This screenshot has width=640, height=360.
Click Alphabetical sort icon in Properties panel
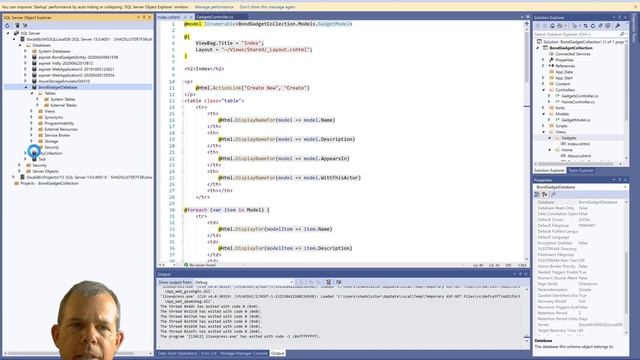point(544,194)
